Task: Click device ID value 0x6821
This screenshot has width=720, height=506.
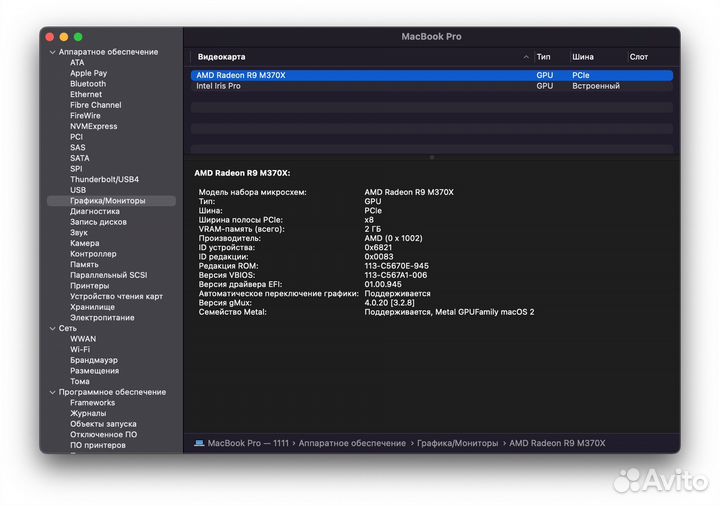Action: pyautogui.click(x=378, y=247)
